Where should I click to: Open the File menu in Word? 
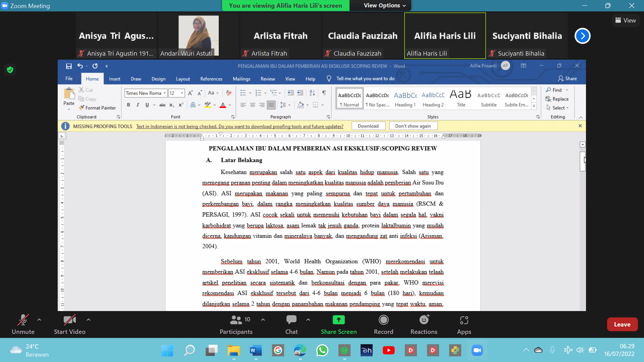click(x=69, y=79)
